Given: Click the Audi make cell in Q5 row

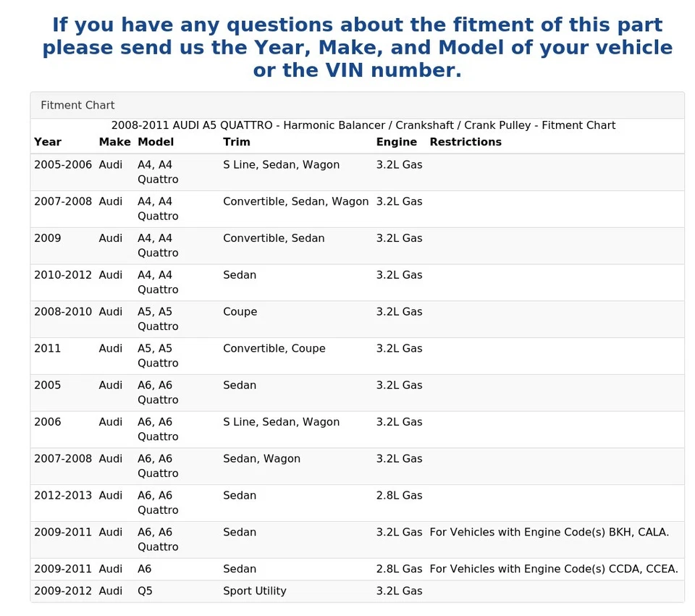Looking at the screenshot, I should coord(110,591).
